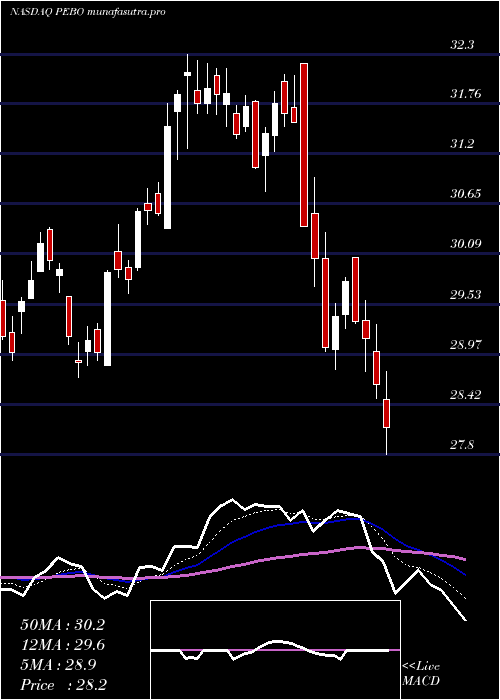500x700 pixels.
Task: Select the 29.53 price axis label
Action: tap(465, 295)
